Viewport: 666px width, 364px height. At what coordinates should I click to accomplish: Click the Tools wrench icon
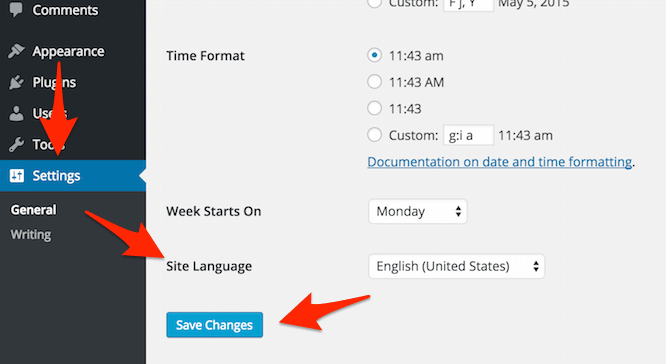[x=16, y=144]
